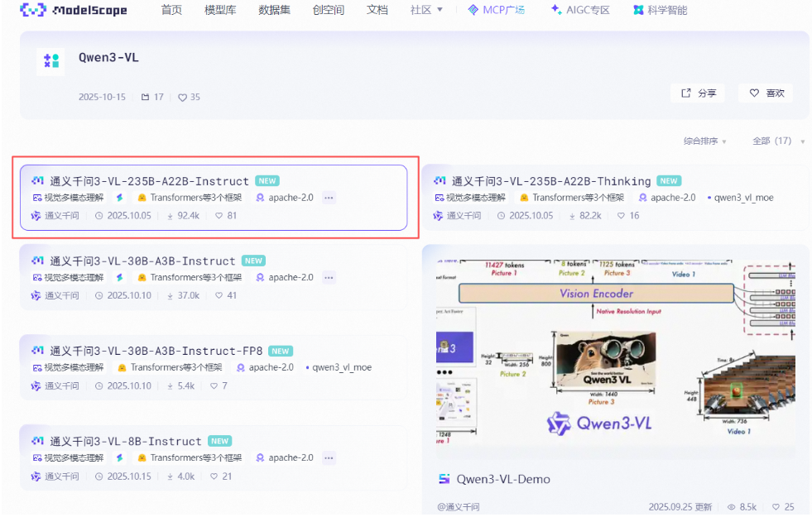This screenshot has width=812, height=517.
Task: Click 视觉多模态理解 tag on 30B-A3B-Instruct-FP8 card
Action: (69, 367)
